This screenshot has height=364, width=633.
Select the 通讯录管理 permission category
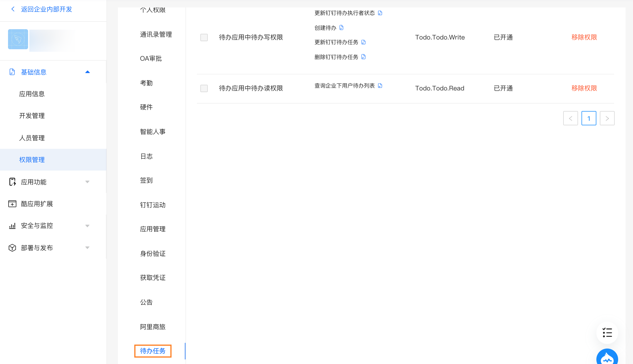156,35
